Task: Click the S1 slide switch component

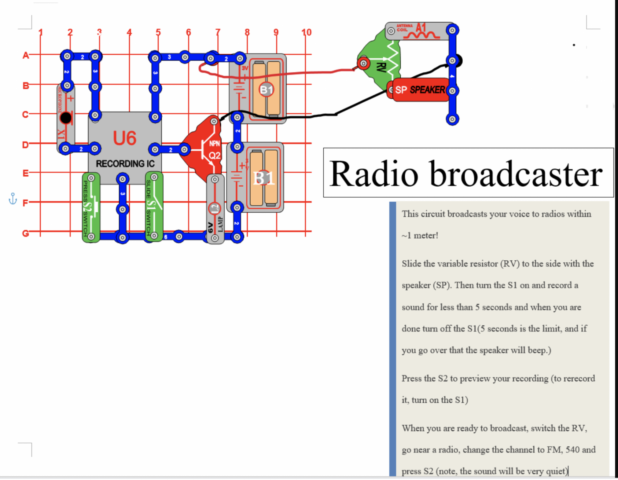Action: tap(154, 206)
